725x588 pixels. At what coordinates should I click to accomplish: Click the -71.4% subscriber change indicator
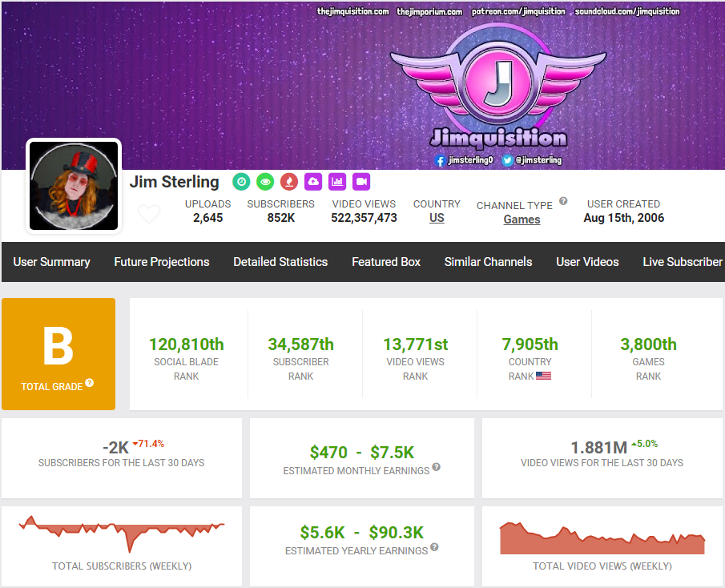[148, 444]
